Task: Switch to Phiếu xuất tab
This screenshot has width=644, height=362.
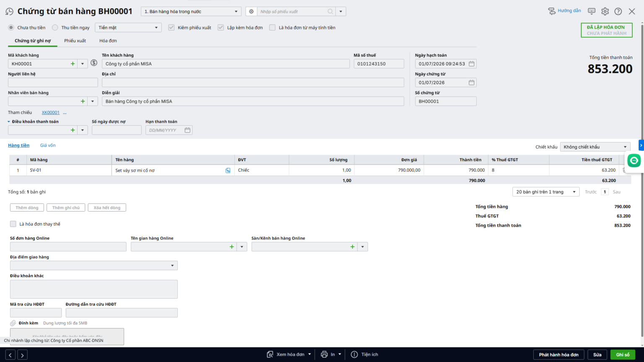Action: coord(75,41)
